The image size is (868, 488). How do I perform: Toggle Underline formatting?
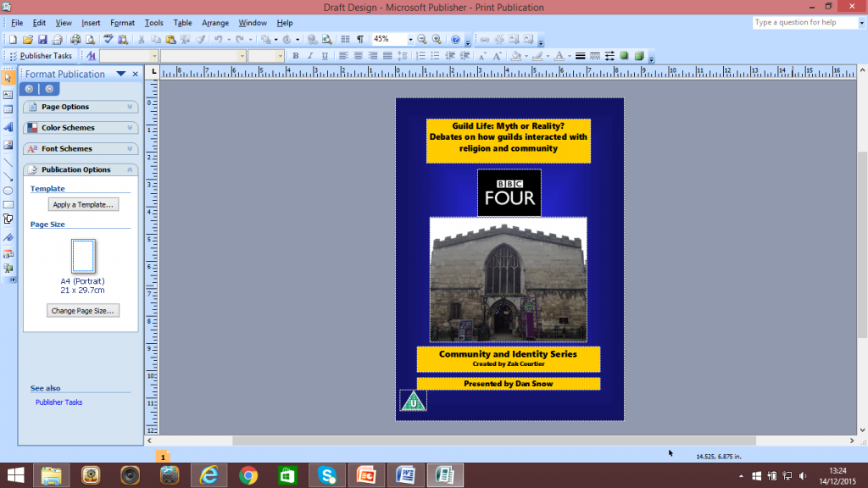[x=325, y=56]
